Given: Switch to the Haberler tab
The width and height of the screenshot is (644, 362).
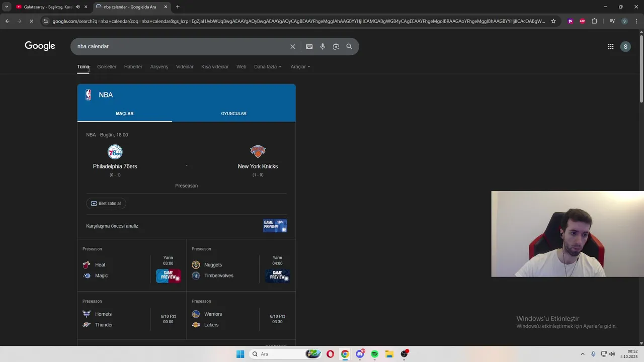Looking at the screenshot, I should pyautogui.click(x=133, y=67).
